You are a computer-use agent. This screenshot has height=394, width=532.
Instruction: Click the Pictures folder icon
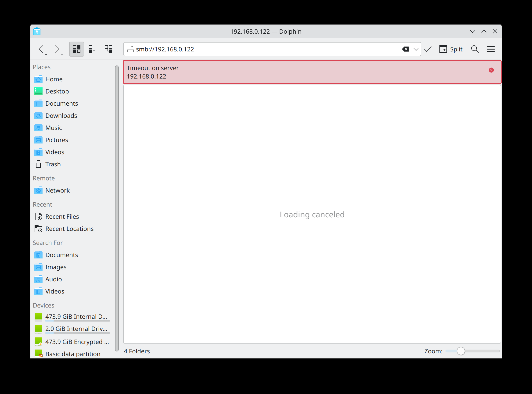(38, 140)
